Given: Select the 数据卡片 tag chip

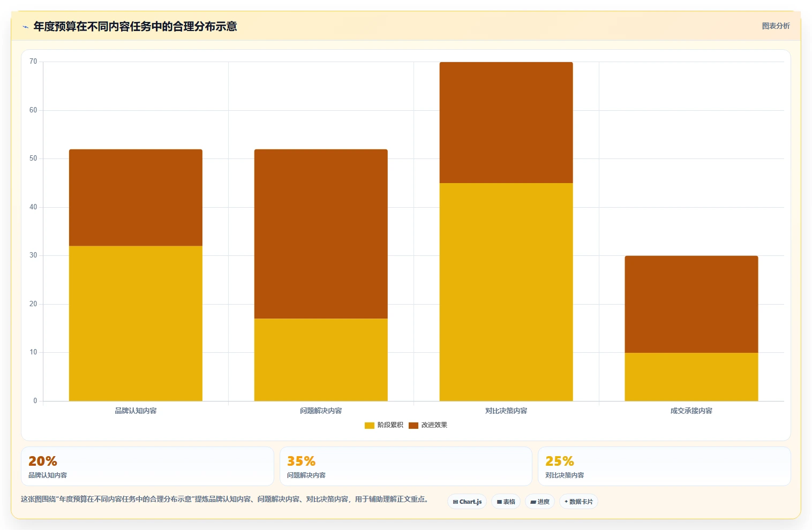Looking at the screenshot, I should pyautogui.click(x=578, y=502).
